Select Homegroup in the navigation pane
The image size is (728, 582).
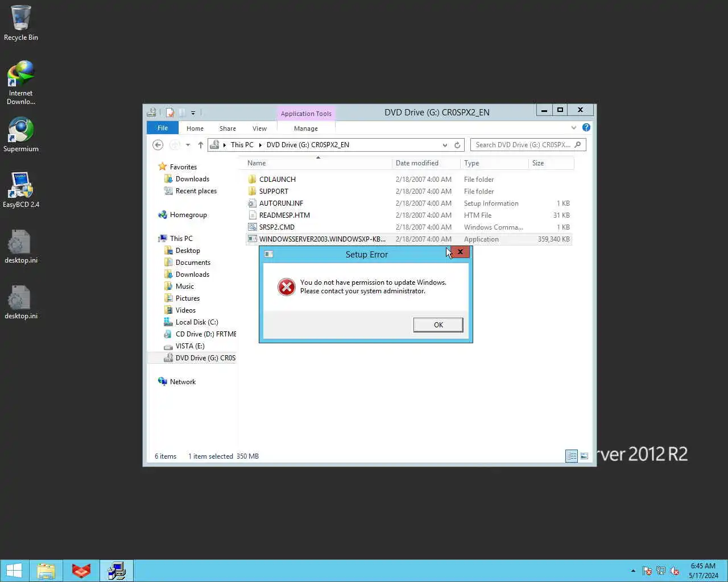tap(188, 215)
